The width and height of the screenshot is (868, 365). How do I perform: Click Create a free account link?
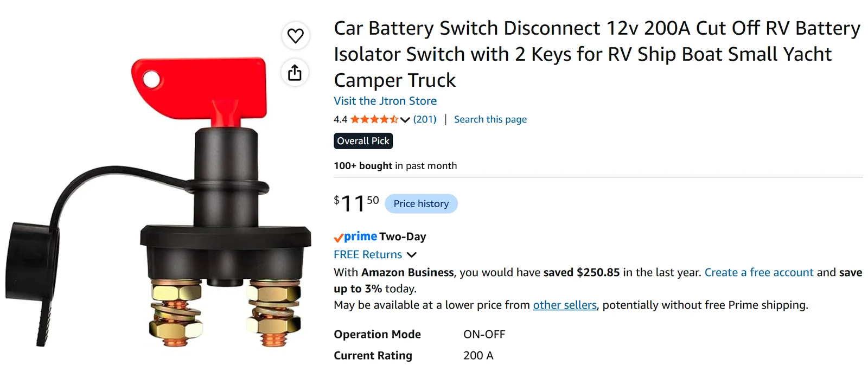coord(759,272)
